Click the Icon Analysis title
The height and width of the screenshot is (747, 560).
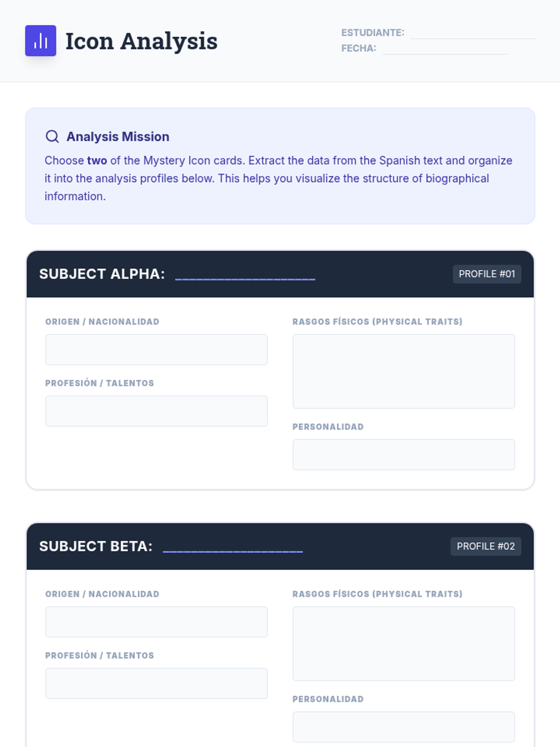click(141, 41)
